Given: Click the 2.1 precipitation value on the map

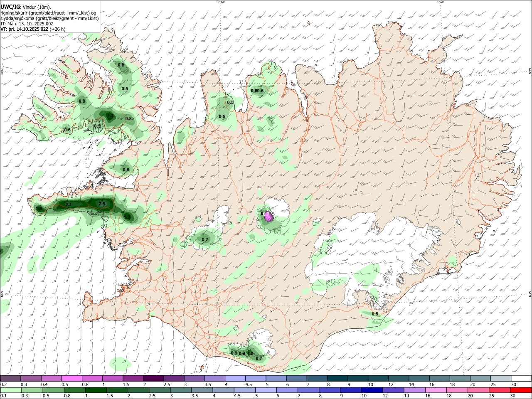Looking at the screenshot, I should pyautogui.click(x=69, y=204).
